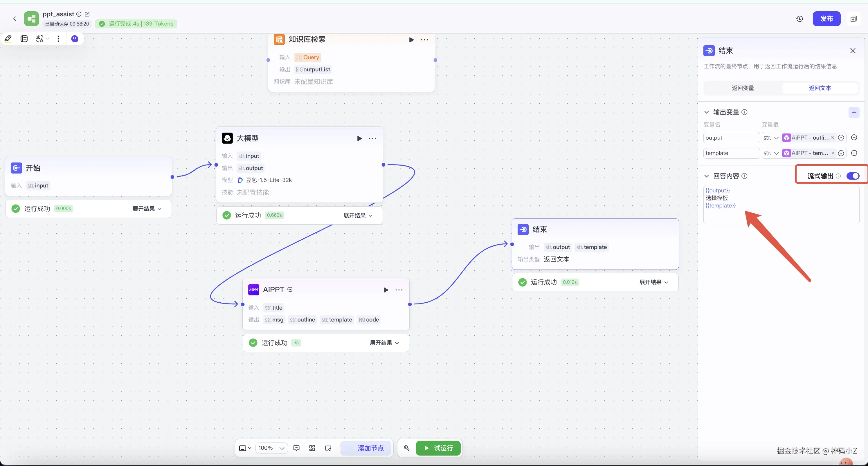Click the 添加节点 add node button
868x466 pixels.
(x=365, y=448)
